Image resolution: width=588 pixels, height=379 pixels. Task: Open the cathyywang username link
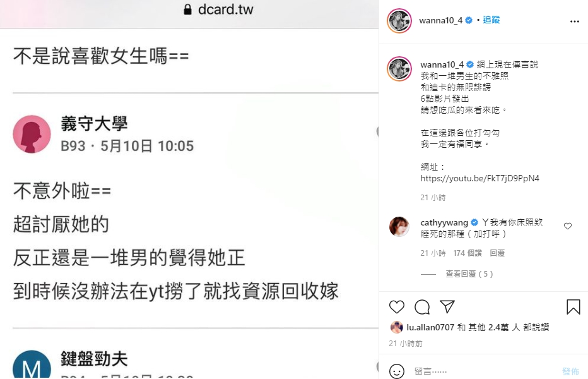(x=444, y=223)
